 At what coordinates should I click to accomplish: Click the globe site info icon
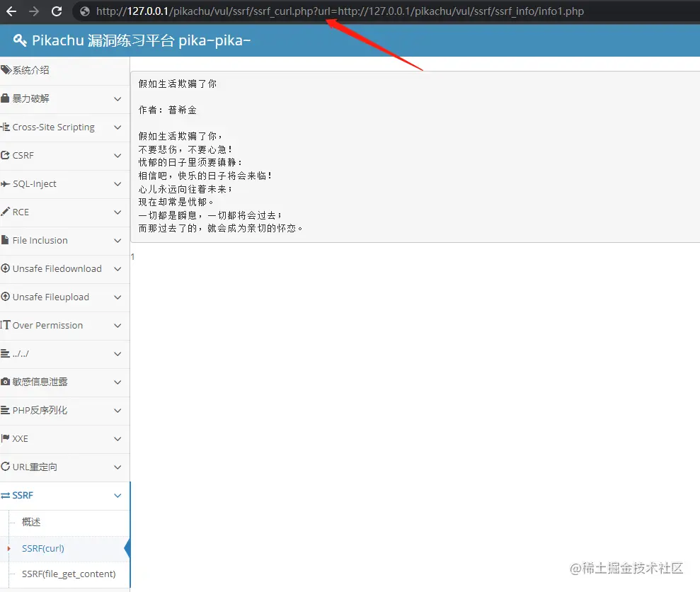point(85,11)
